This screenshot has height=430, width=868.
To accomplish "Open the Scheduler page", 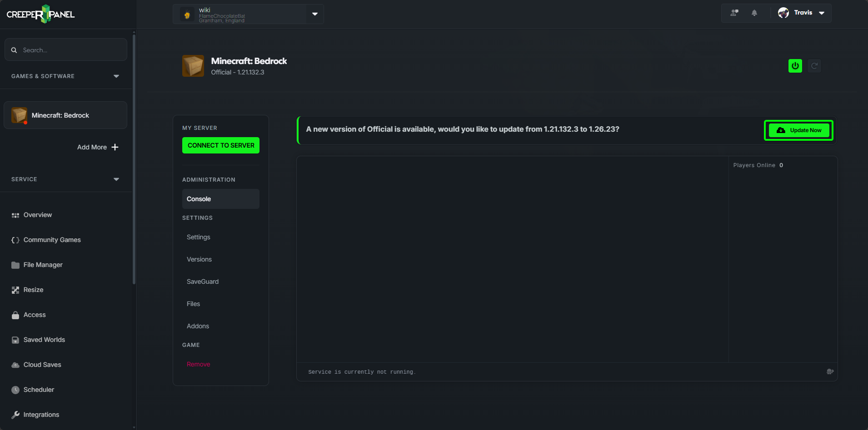I will (39, 390).
